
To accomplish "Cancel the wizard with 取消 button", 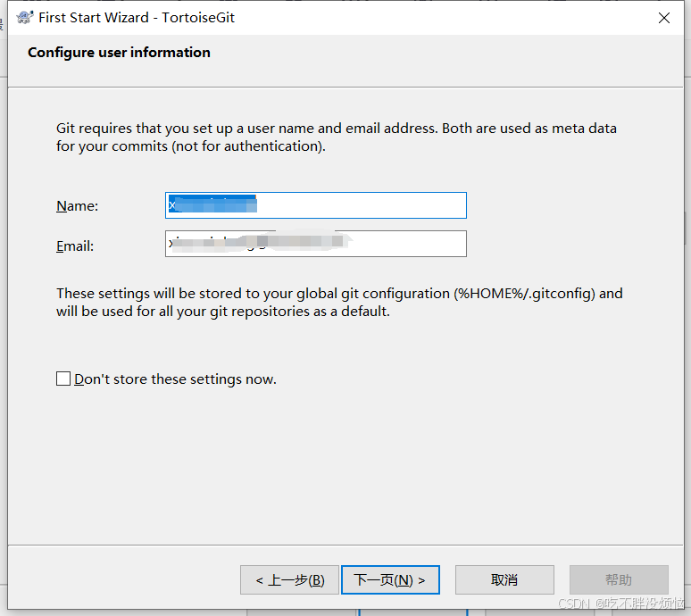I will tap(504, 580).
